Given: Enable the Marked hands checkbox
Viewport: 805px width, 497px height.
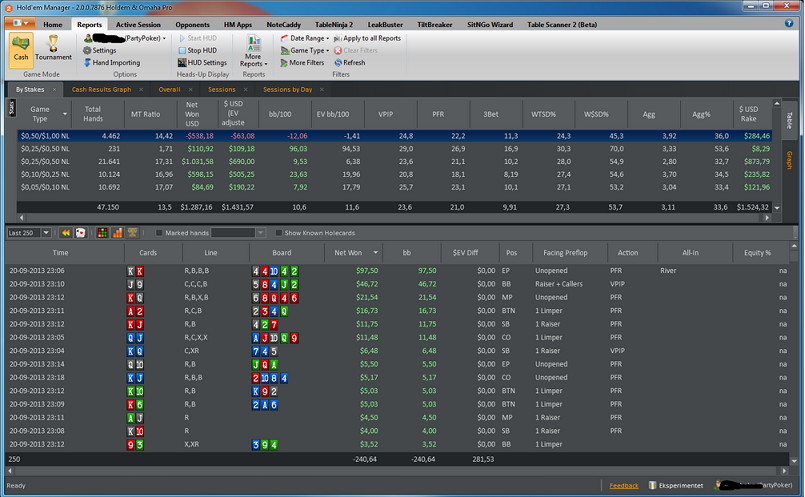Looking at the screenshot, I should click(159, 233).
